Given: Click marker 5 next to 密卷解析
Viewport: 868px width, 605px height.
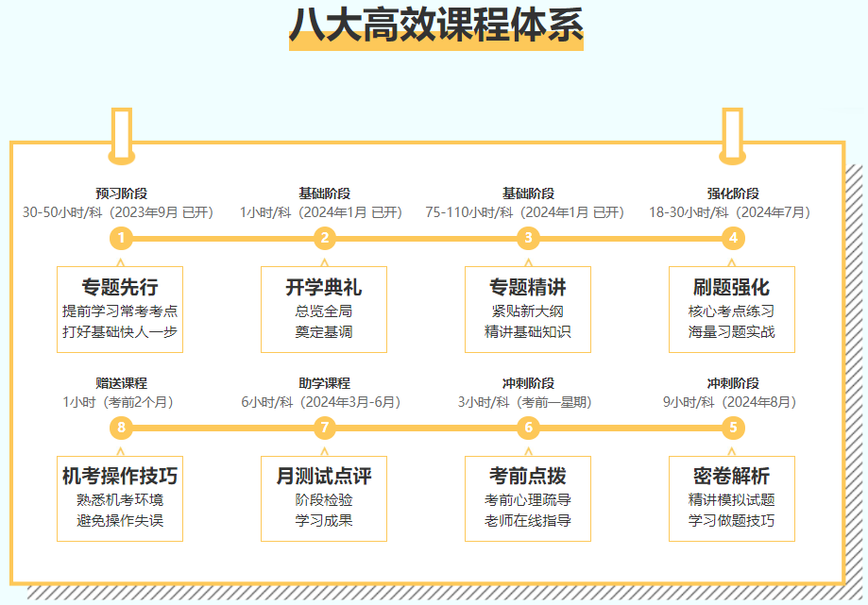Looking at the screenshot, I should (x=735, y=427).
